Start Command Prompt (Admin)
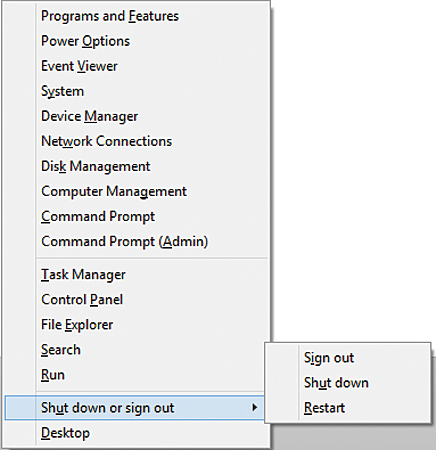Viewport: 436px width, 450px height. [124, 241]
